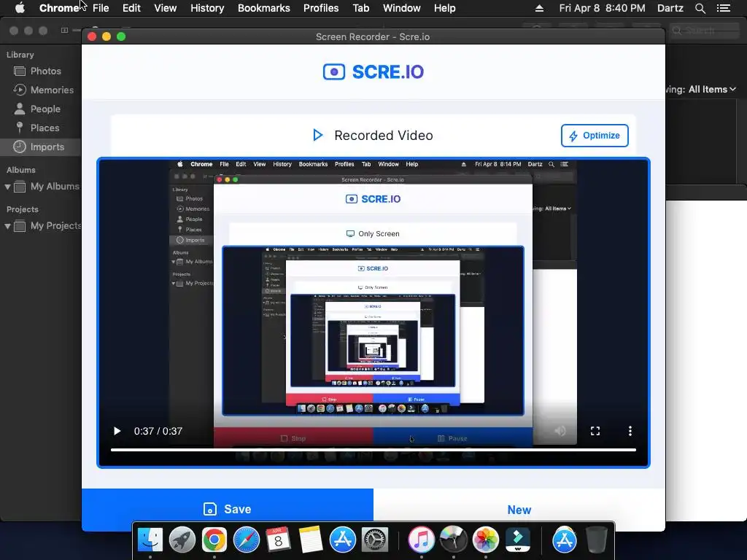Start a New recording
The height and width of the screenshot is (560, 747).
519,510
